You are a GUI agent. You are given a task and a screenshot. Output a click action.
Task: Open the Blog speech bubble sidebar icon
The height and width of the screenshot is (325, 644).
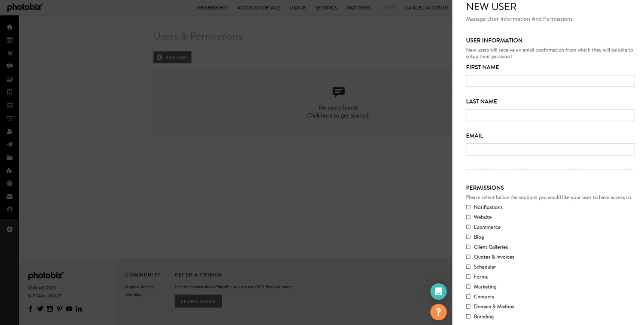point(9,66)
